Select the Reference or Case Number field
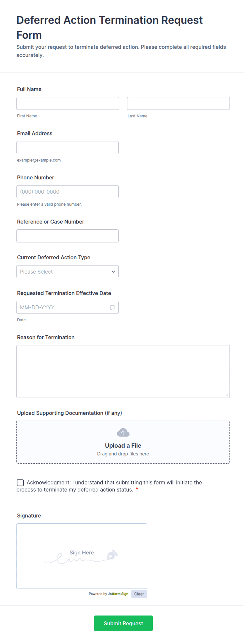The height and width of the screenshot is (644, 244). click(x=67, y=236)
